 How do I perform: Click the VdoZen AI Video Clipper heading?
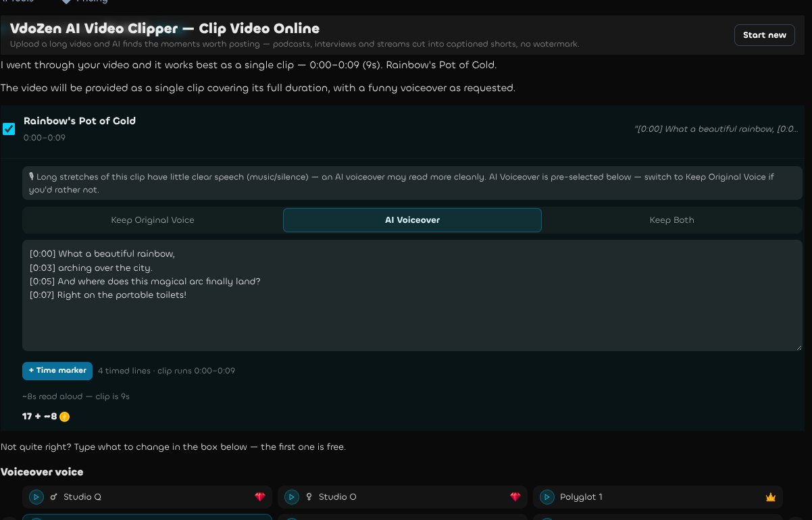coord(165,29)
